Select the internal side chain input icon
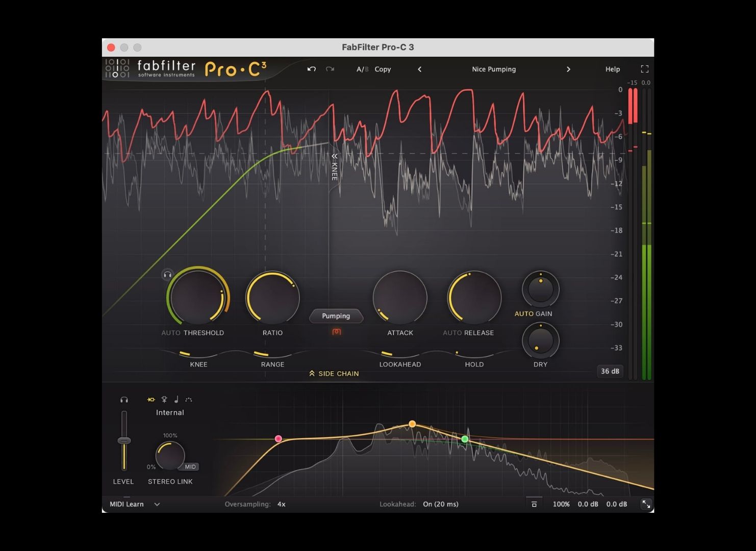The width and height of the screenshot is (756, 551). pyautogui.click(x=151, y=399)
